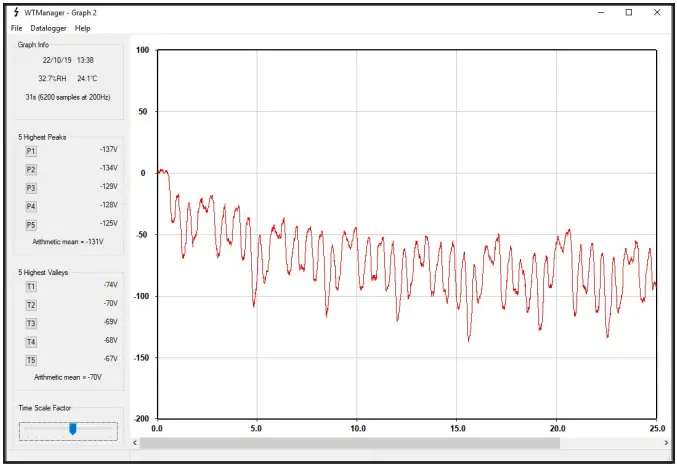
Task: Click the '5 Highest Peaks' group label
Action: [42, 137]
